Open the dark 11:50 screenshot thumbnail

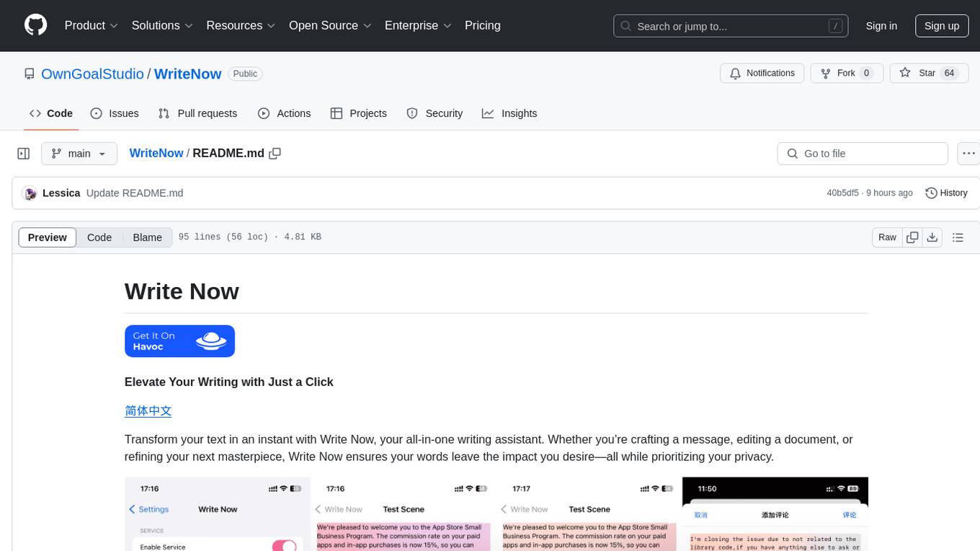(x=775, y=514)
